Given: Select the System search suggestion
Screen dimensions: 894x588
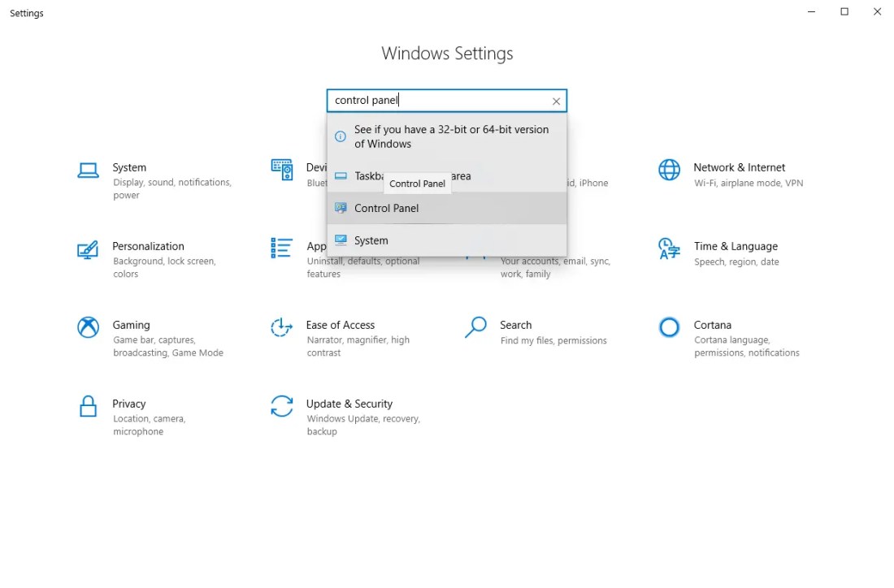Looking at the screenshot, I should (371, 240).
